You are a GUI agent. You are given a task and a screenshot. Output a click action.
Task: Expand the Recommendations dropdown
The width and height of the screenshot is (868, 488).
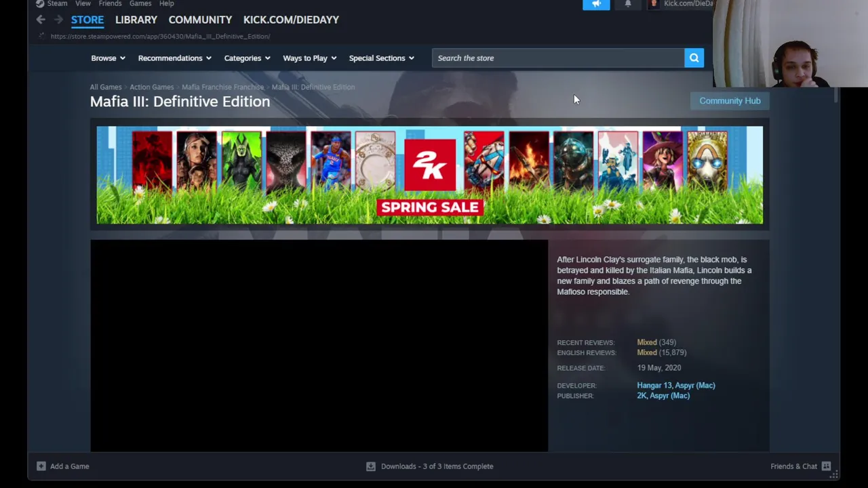coord(174,58)
